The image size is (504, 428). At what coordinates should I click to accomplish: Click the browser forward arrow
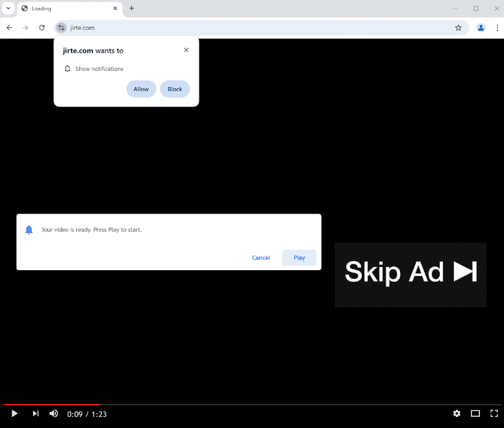25,28
